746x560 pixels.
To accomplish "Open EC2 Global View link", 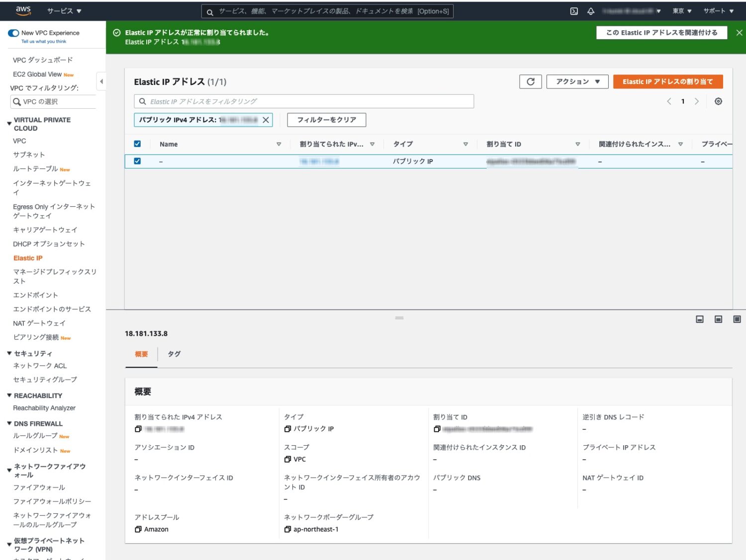I will pos(37,75).
